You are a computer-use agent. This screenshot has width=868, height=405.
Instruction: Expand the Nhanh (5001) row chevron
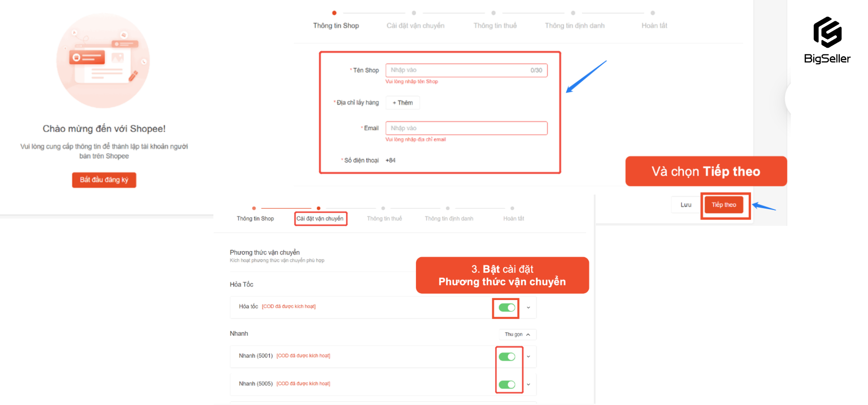[x=528, y=357]
